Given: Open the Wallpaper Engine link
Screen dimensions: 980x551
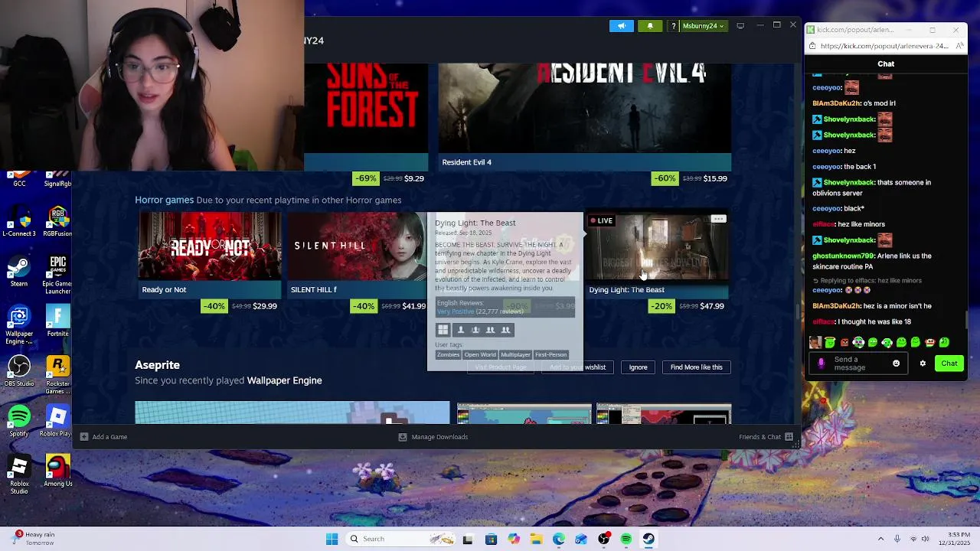Looking at the screenshot, I should click(284, 380).
